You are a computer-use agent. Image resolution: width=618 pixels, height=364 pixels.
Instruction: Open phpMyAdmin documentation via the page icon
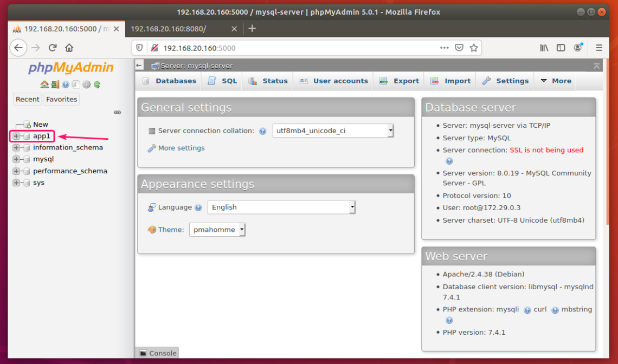pos(76,84)
